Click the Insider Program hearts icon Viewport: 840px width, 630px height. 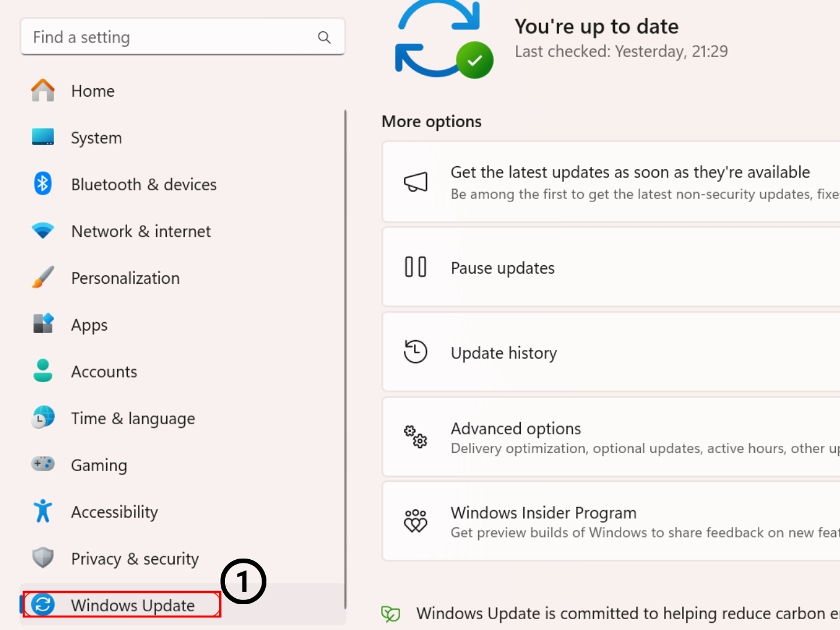pos(415,521)
